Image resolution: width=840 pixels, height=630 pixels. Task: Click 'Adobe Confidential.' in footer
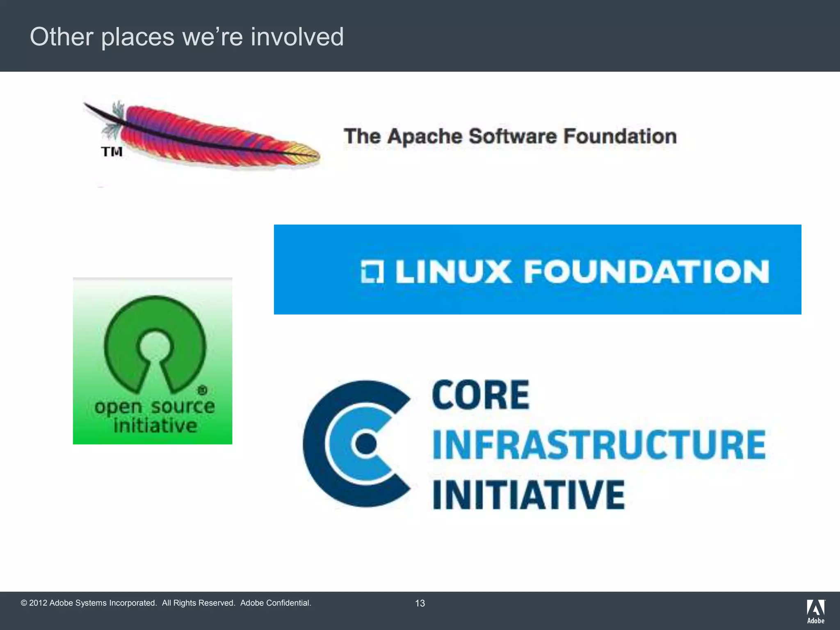point(276,603)
